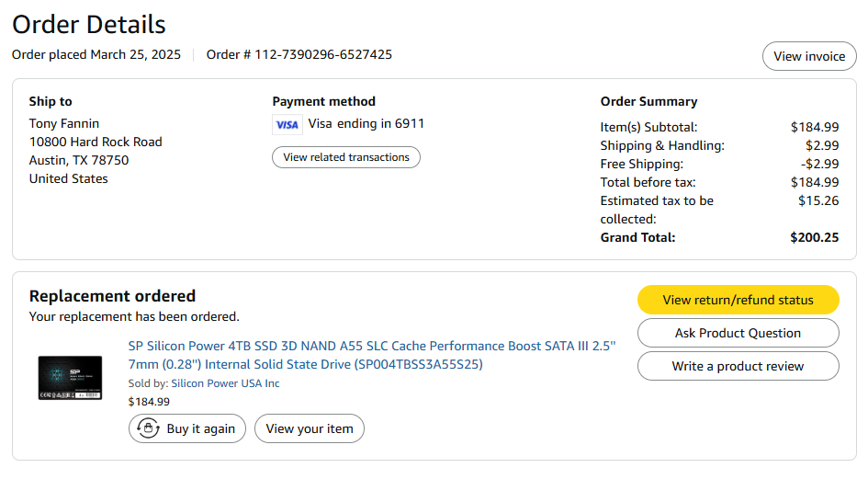Click the order number 112-7390296-6527425
Viewport: 868px width, 479px height.
[x=323, y=54]
